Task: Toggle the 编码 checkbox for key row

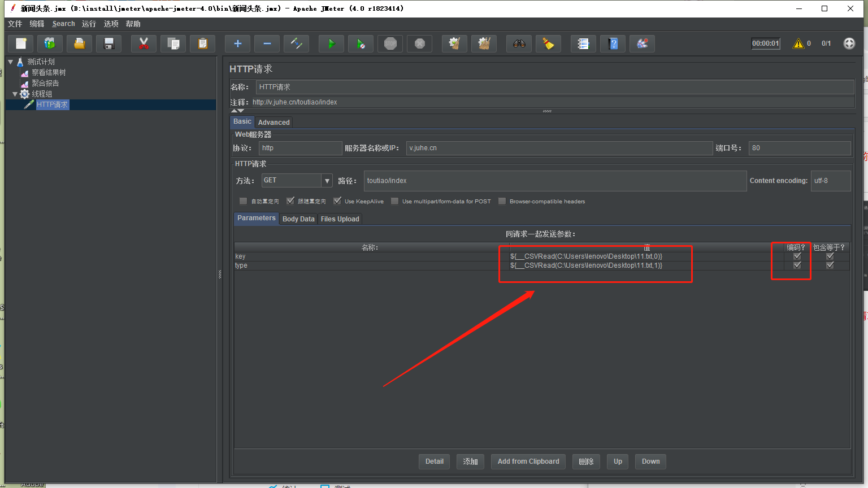Action: pyautogui.click(x=797, y=256)
